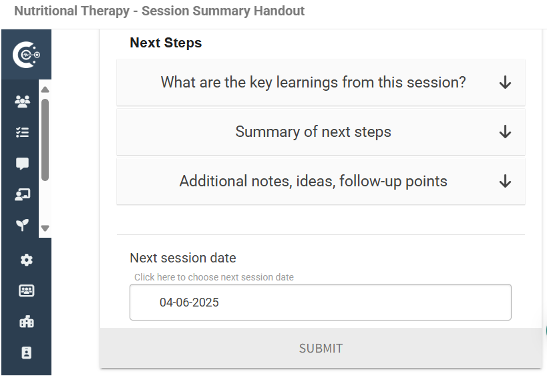Open settings gear icon in sidebar
Screen dimensions: 547x392
click(x=27, y=260)
